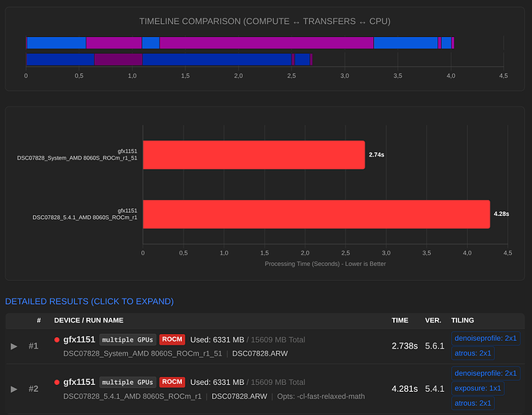Click the ROCM badge in row #1

(172, 339)
